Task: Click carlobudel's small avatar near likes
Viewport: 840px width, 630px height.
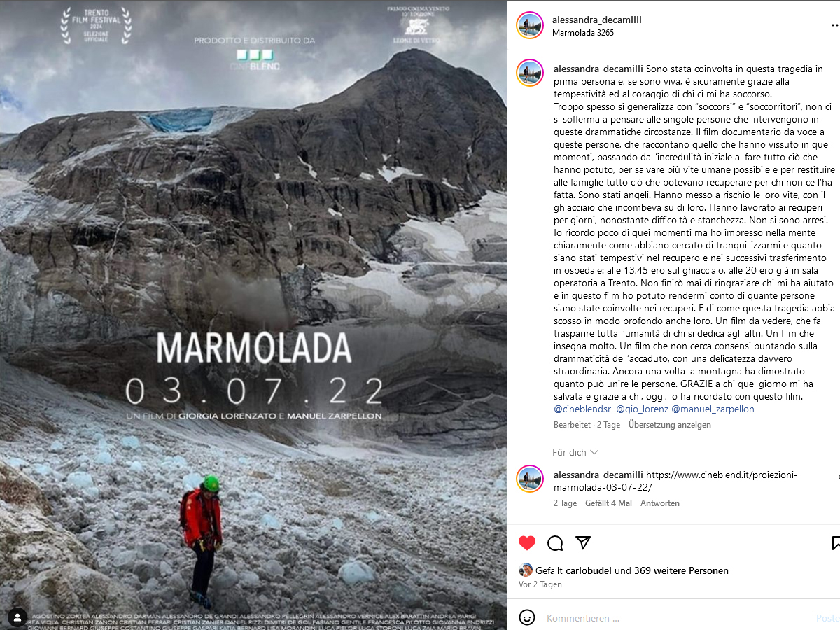Action: (526, 570)
